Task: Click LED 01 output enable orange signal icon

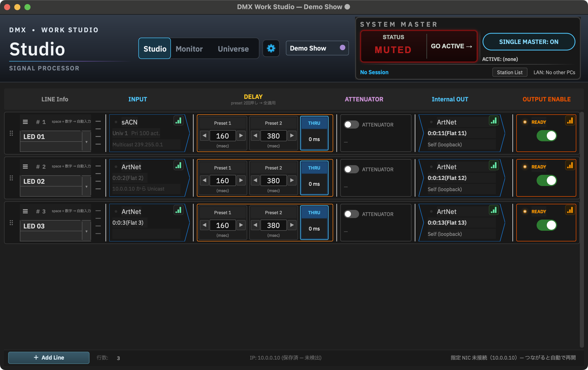Action: point(570,121)
